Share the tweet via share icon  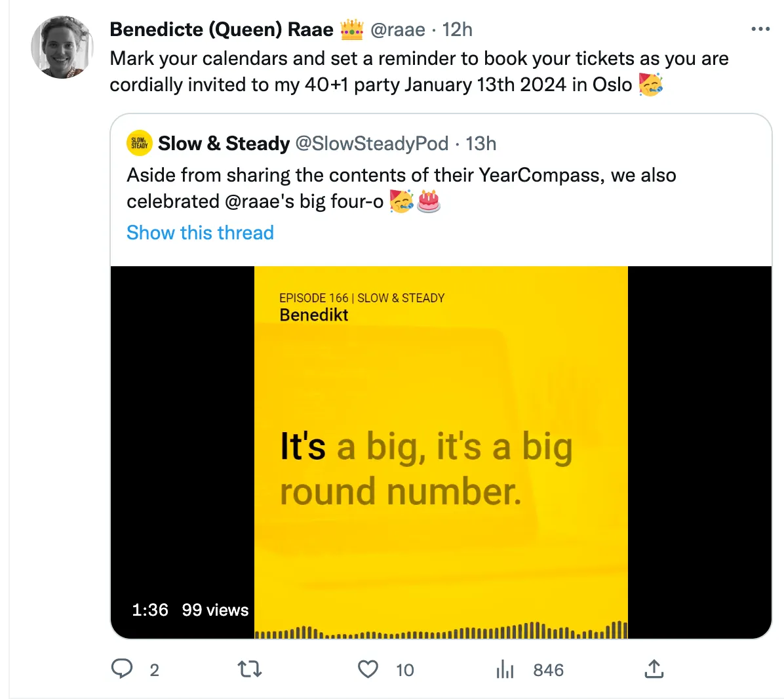point(654,669)
